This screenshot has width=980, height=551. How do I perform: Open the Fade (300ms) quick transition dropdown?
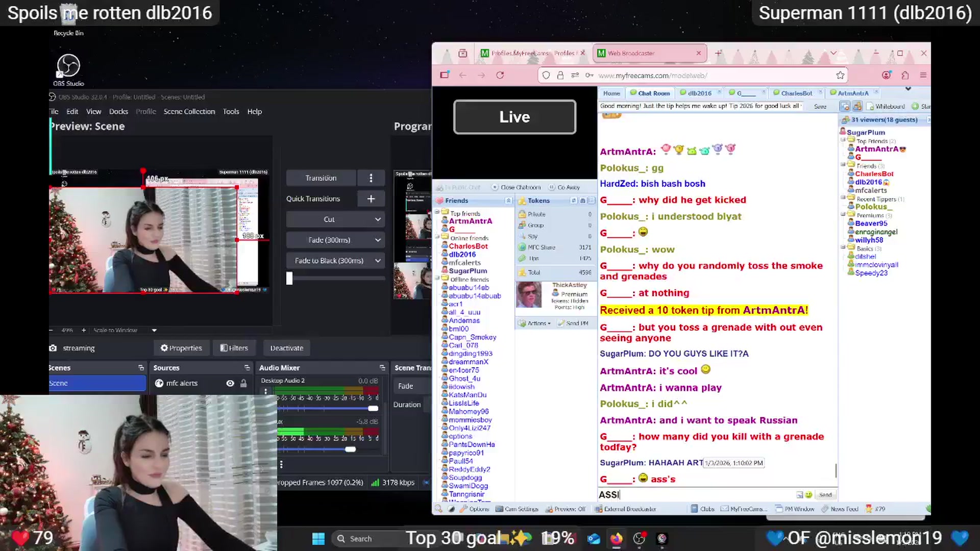click(x=335, y=240)
